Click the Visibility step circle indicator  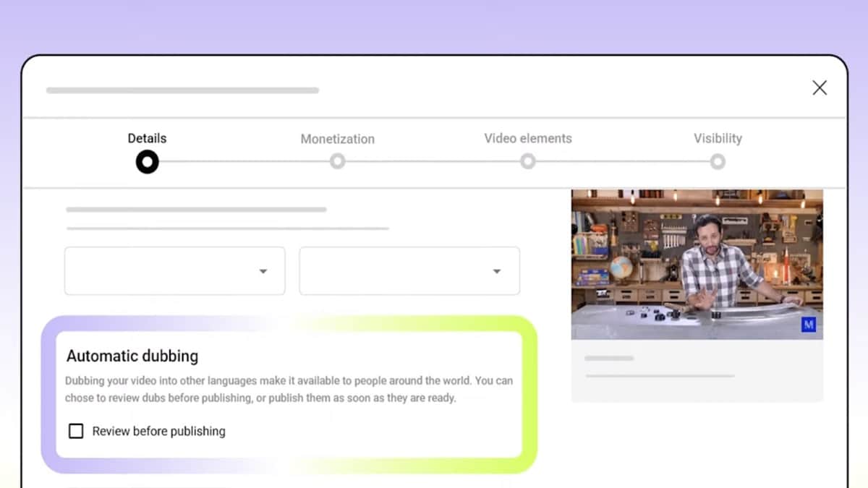(718, 162)
